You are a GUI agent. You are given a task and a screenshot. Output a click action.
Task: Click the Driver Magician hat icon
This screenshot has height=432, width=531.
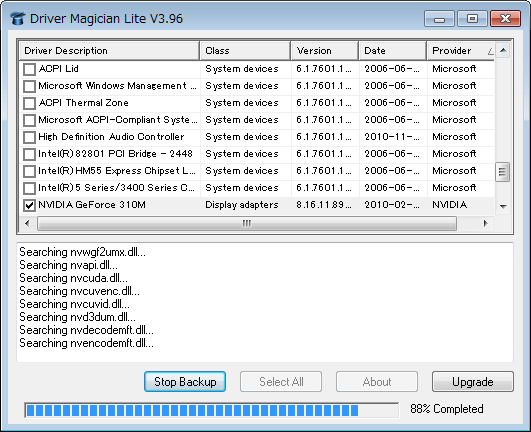(18, 19)
